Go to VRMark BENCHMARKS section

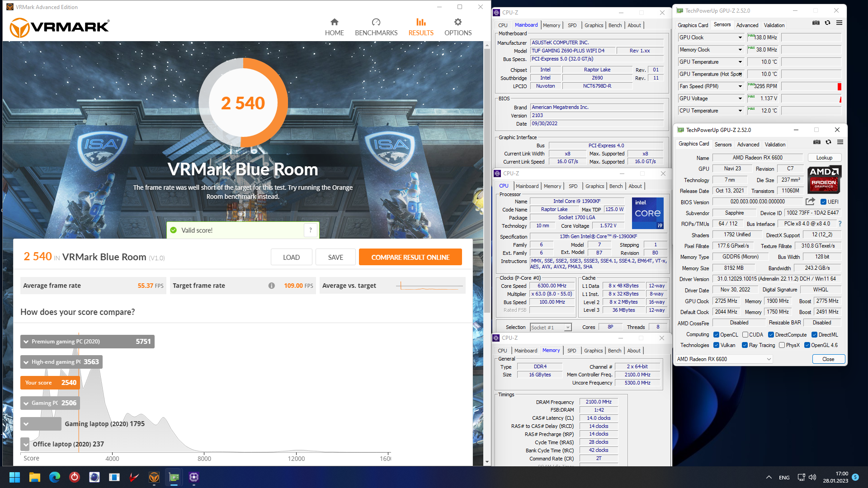point(376,27)
